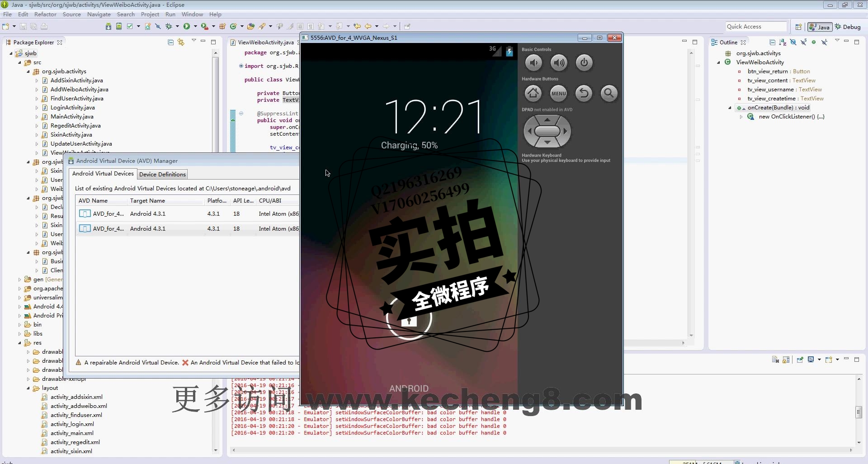Toggle Hide Fields in Outline view
The width and height of the screenshot is (868, 464).
(x=793, y=42)
